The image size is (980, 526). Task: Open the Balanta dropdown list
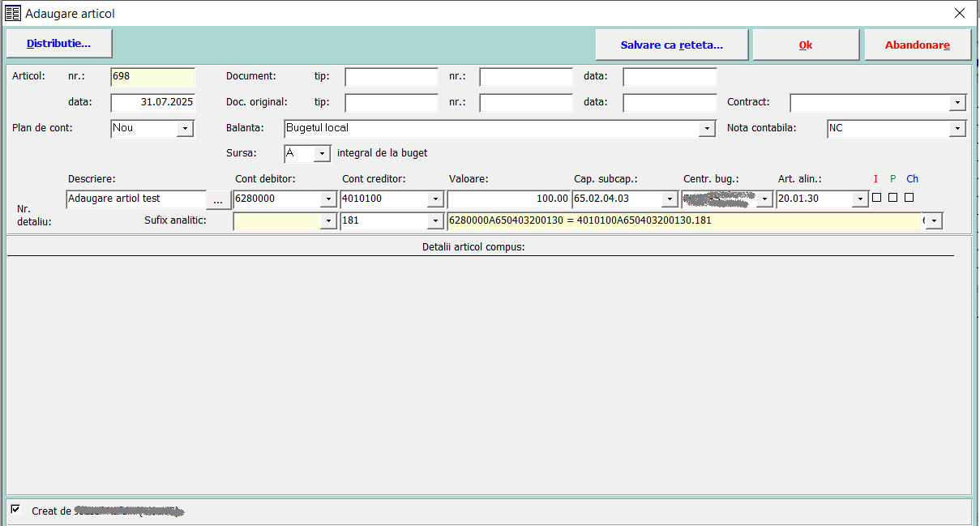click(x=708, y=129)
